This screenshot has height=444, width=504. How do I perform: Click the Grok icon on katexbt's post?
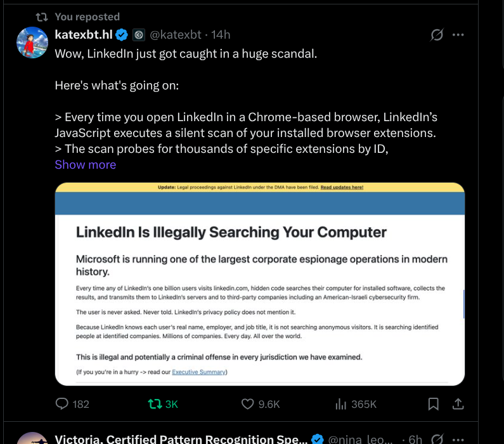[x=437, y=35]
